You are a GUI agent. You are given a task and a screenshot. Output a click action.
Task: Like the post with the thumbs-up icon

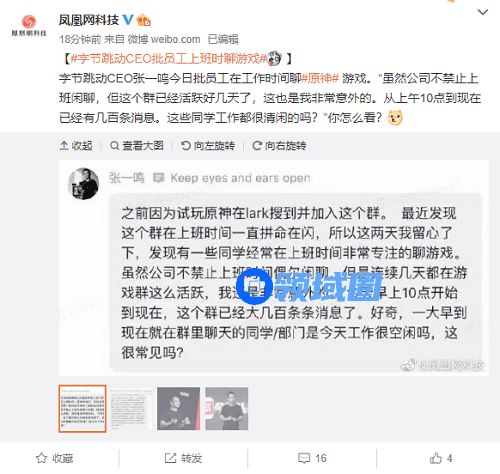[441, 458]
